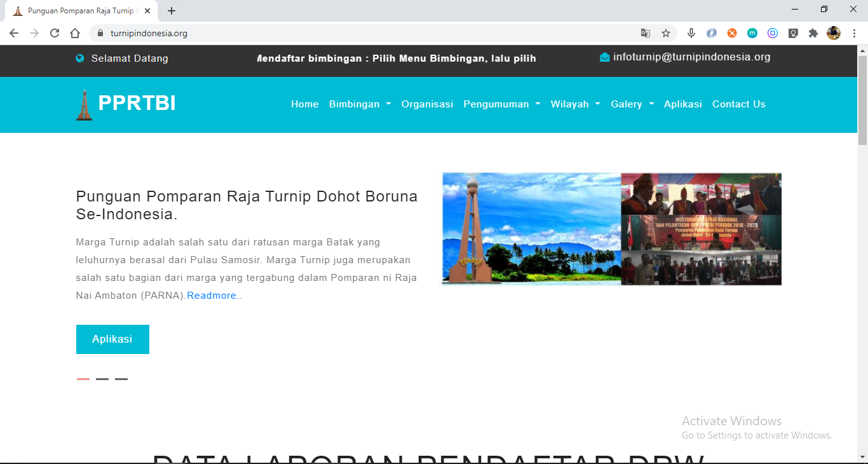Image resolution: width=868 pixels, height=464 pixels.
Task: Bookmark this page with star icon
Action: click(666, 33)
